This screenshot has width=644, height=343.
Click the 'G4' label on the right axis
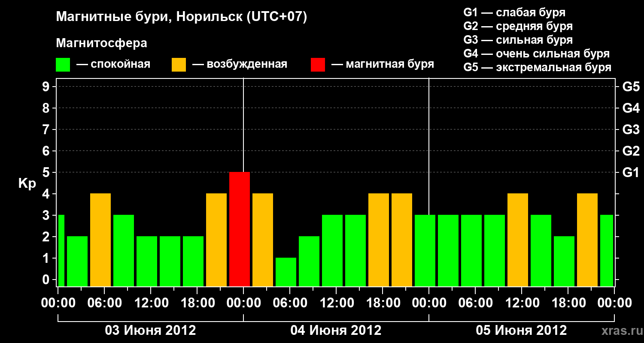tap(631, 108)
